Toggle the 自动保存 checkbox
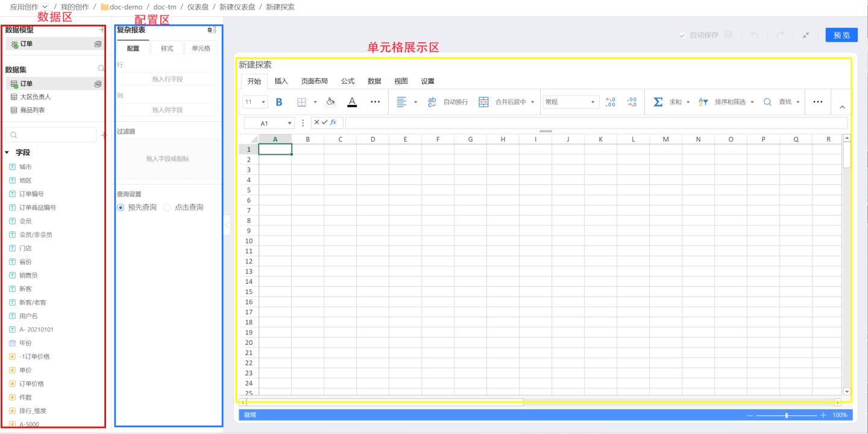The height and width of the screenshot is (434, 868). pyautogui.click(x=682, y=36)
